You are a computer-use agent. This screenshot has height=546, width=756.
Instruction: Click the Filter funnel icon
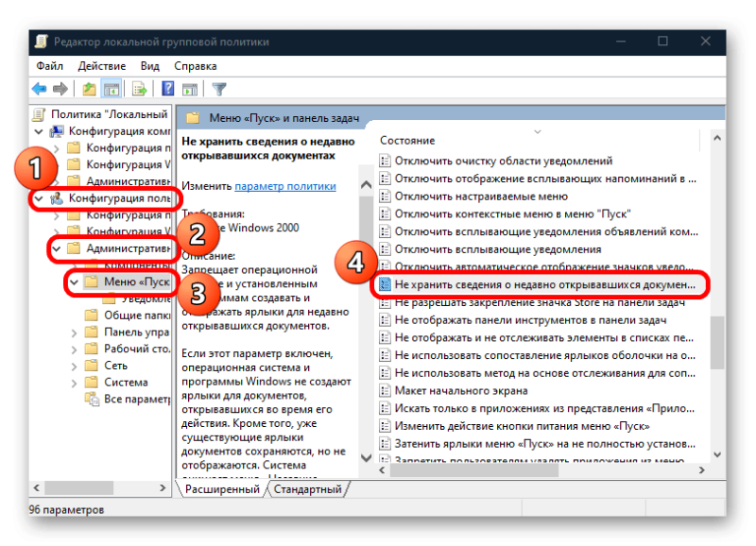(x=219, y=89)
